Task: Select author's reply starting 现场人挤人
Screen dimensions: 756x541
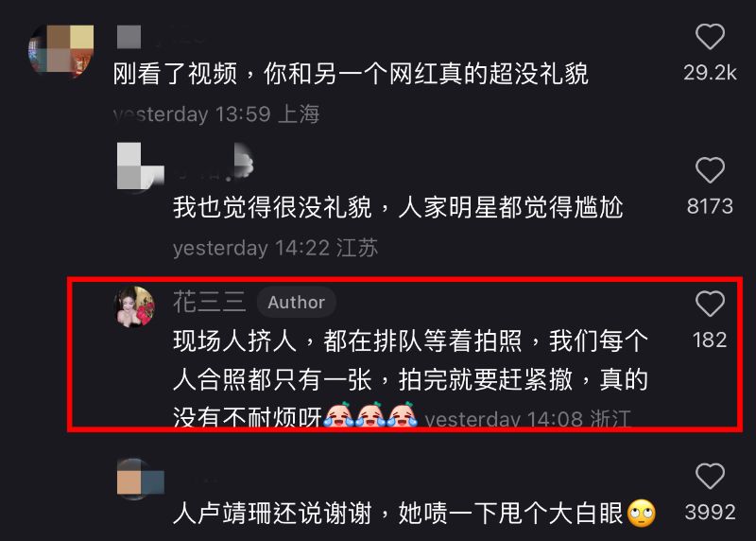Action: [x=410, y=379]
